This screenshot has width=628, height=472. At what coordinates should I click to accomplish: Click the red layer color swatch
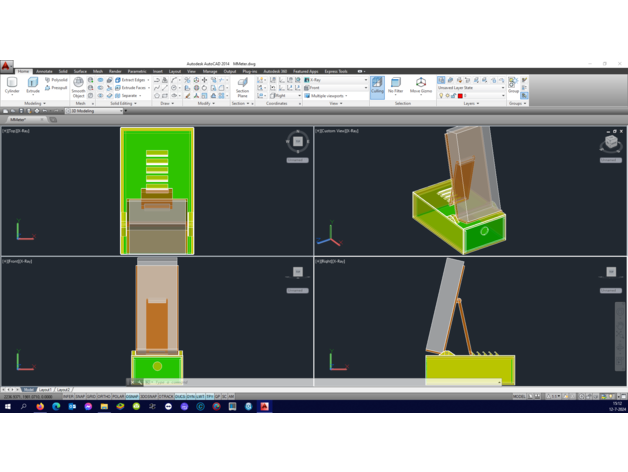[x=460, y=96]
